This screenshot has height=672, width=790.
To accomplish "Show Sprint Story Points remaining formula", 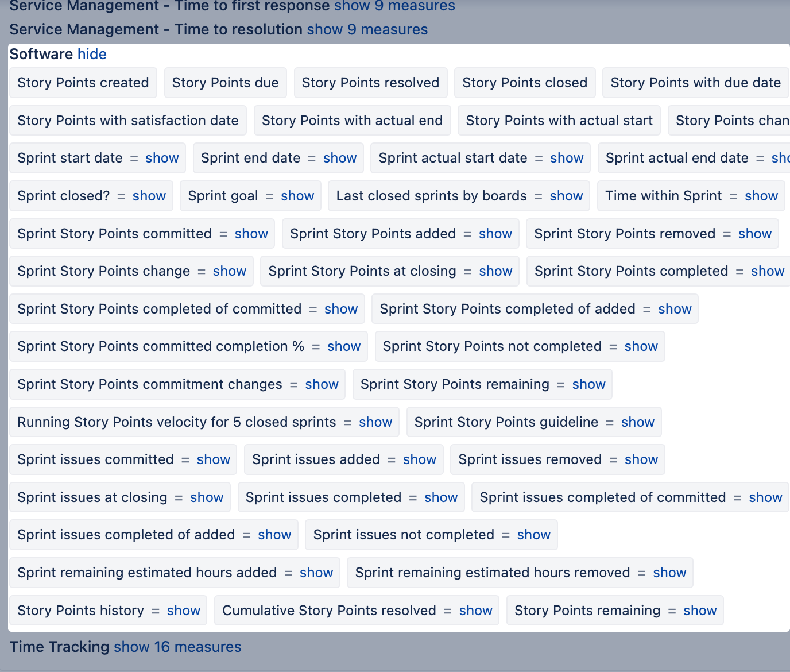I will (588, 384).
